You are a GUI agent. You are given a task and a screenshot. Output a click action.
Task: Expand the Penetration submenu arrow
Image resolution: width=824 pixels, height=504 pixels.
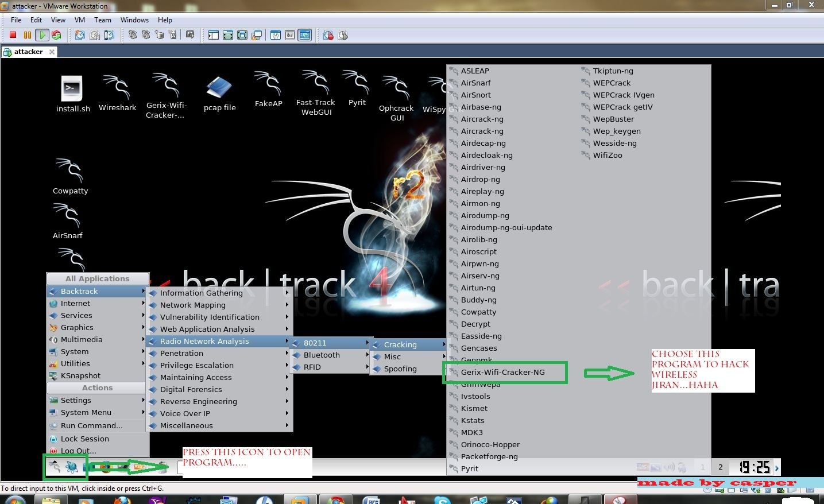pyautogui.click(x=287, y=353)
